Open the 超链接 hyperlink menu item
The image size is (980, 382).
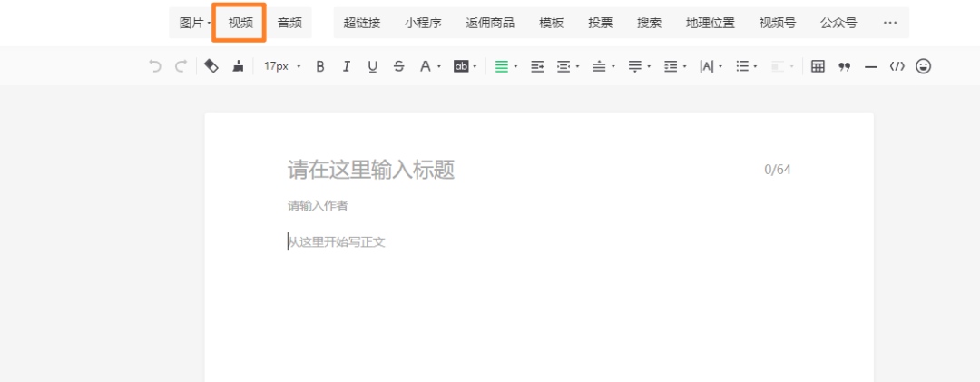pos(362,23)
